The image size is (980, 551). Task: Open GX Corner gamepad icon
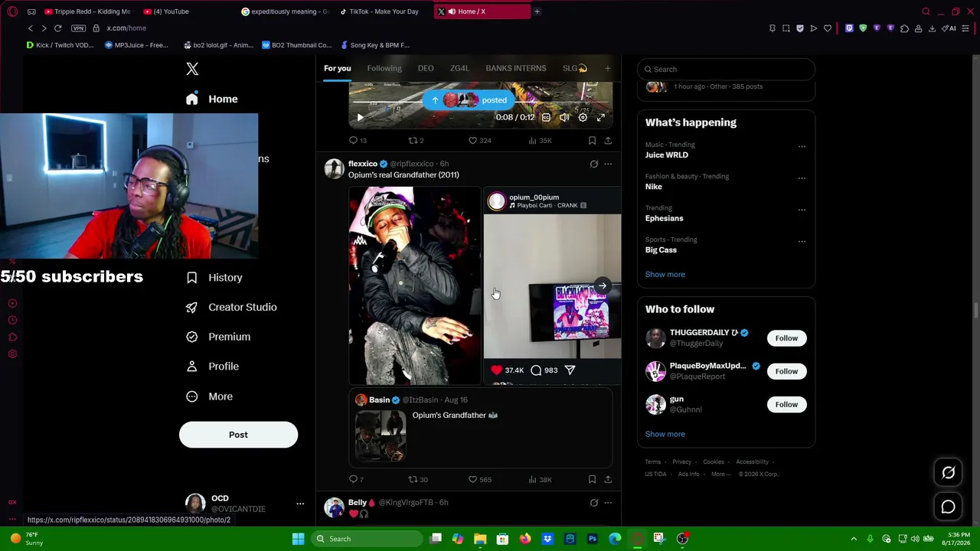click(31, 11)
